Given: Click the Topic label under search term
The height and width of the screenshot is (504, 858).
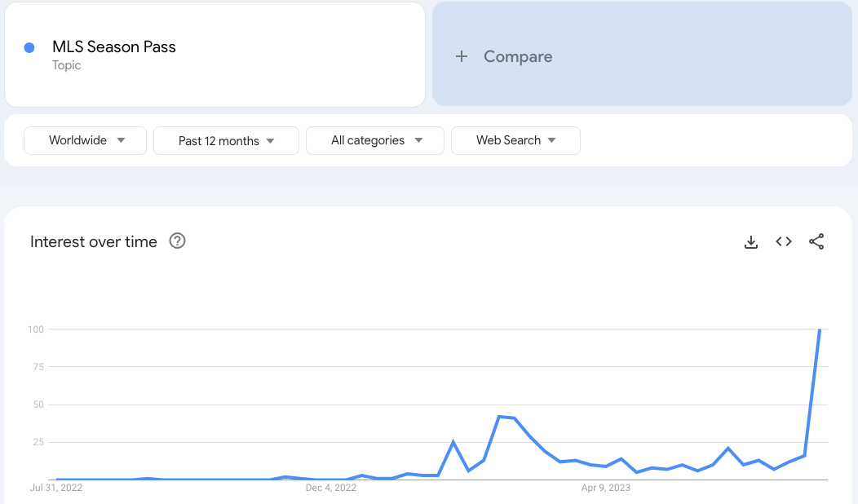Looking at the screenshot, I should (x=67, y=65).
